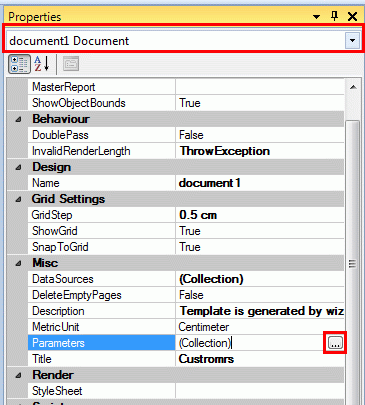Select the DataSources property
The height and width of the screenshot is (405, 365).
[102, 279]
